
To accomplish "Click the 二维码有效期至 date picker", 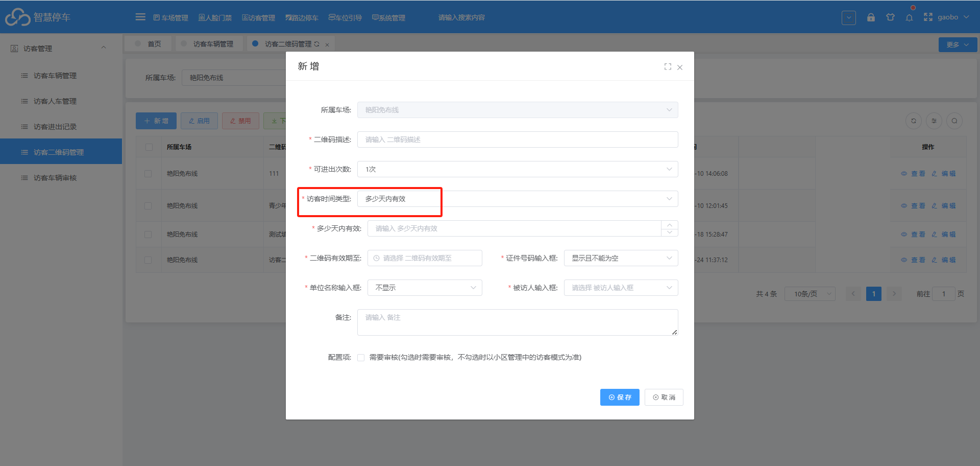I will click(425, 258).
